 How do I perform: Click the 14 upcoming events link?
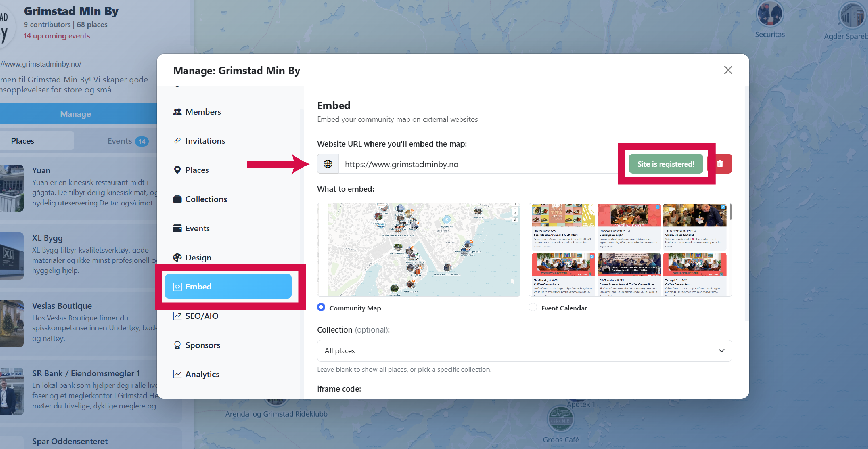pos(57,36)
